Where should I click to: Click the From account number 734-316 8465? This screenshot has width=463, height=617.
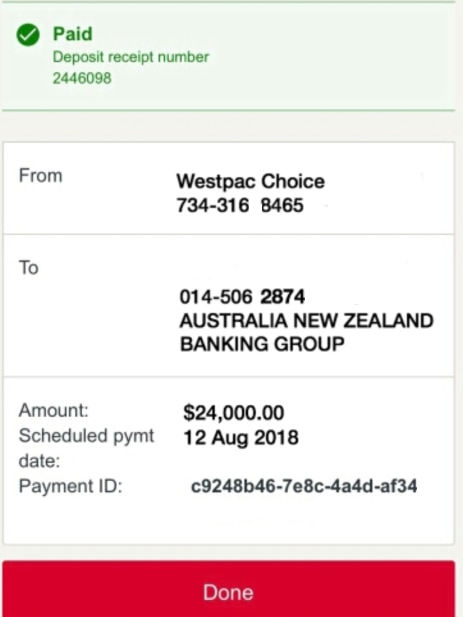click(240, 205)
